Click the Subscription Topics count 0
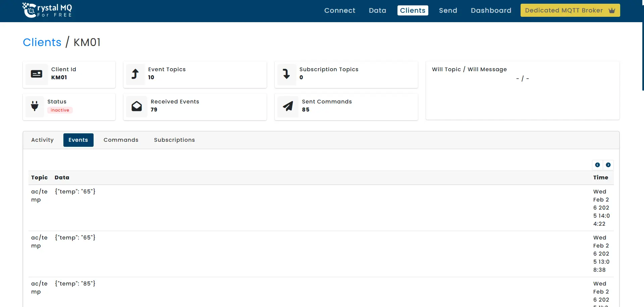 coord(301,78)
